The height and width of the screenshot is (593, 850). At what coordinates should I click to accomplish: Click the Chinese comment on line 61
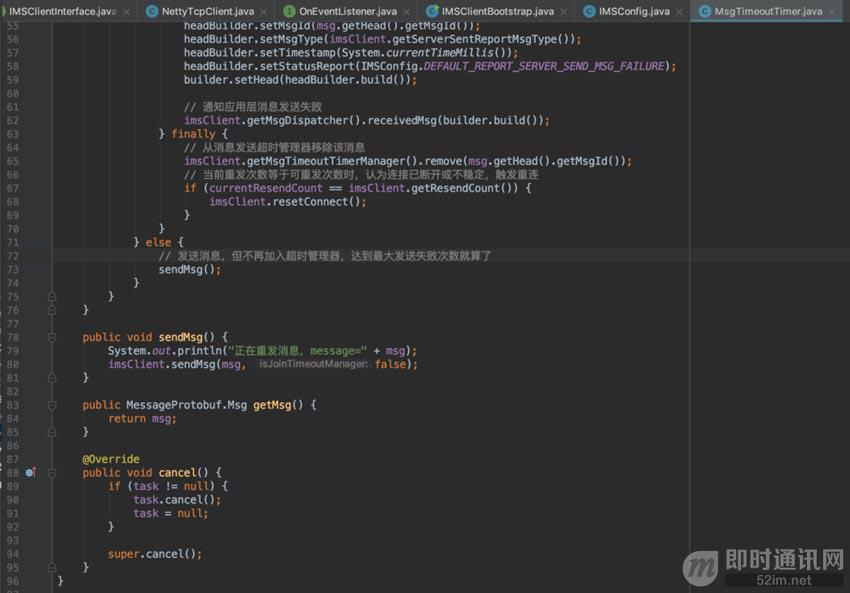coord(253,107)
